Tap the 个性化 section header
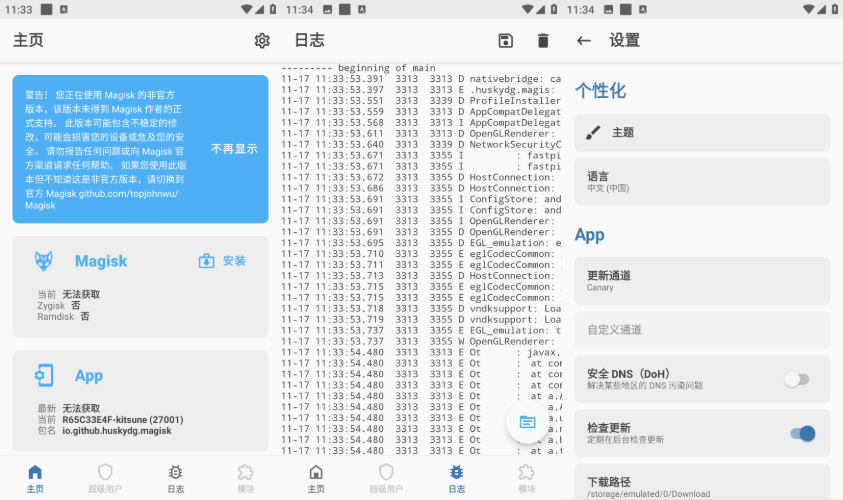Screen dimensions: 843x500 click(600, 90)
